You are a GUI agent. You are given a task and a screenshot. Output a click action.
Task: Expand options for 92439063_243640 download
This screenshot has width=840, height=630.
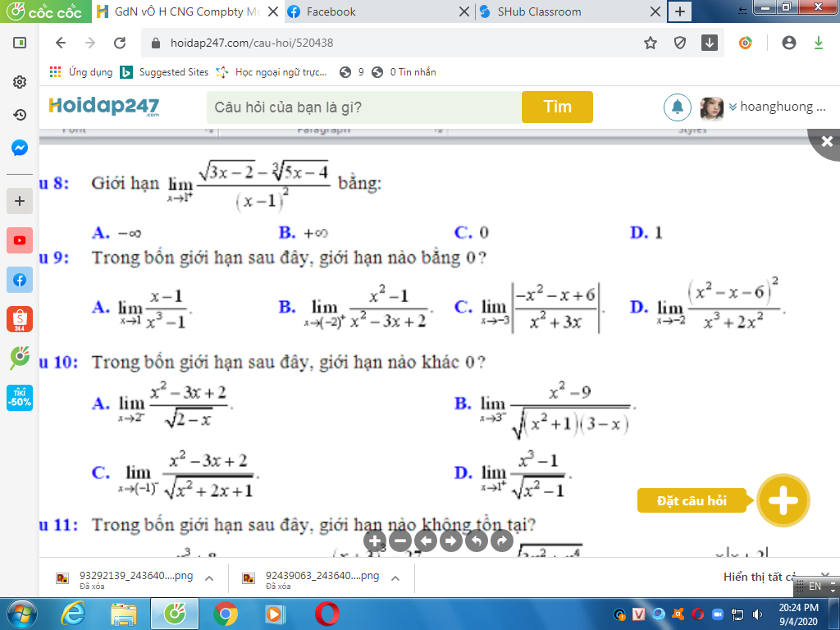pos(395,578)
